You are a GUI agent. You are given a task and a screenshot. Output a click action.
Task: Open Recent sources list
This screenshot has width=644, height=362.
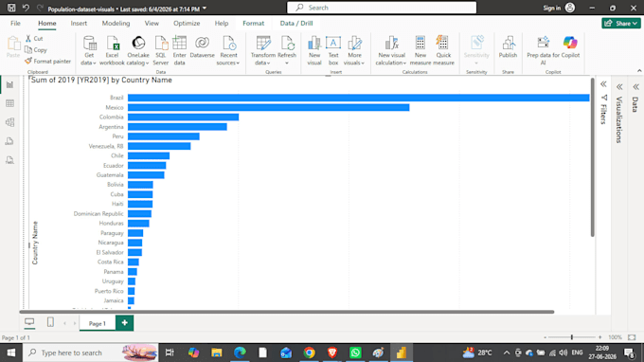(x=228, y=50)
